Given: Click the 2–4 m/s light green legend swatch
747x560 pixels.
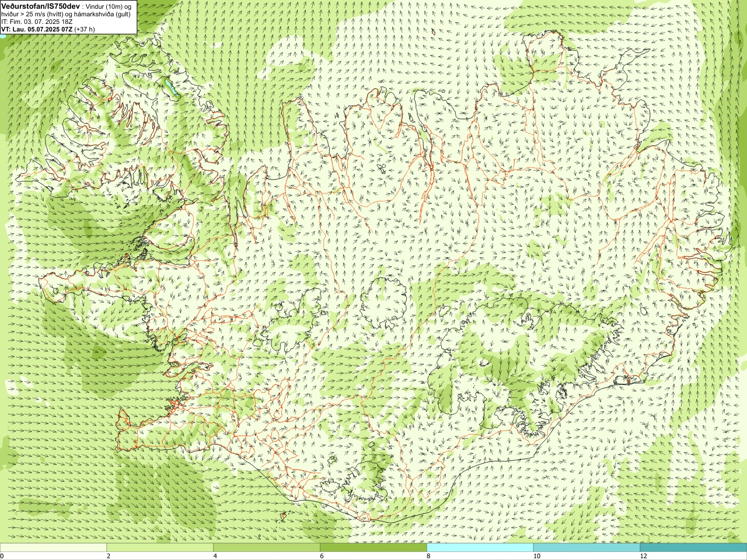Looking at the screenshot, I should pos(160,548).
